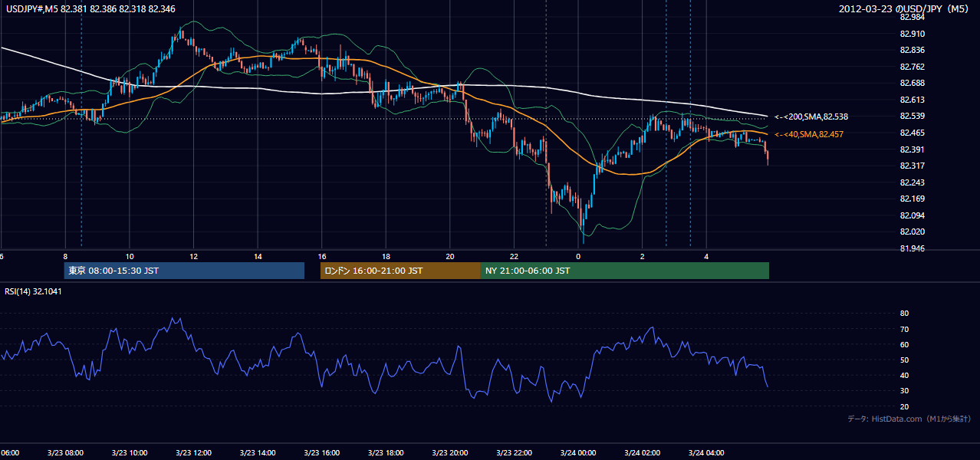
Task: Click the 3/23 16:00 date label
Action: pos(322,453)
